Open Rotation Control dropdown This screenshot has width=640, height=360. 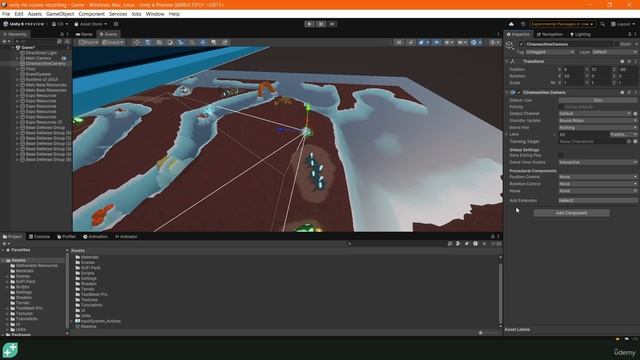click(598, 184)
